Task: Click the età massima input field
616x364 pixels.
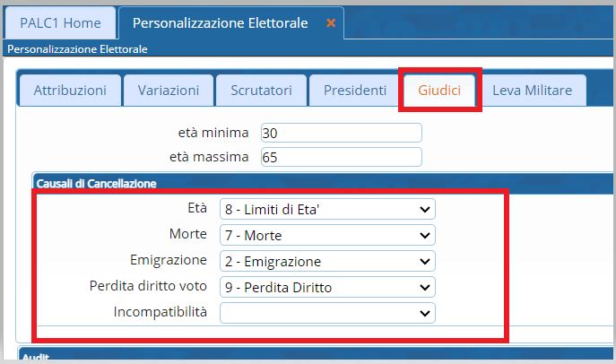Action: tap(340, 158)
